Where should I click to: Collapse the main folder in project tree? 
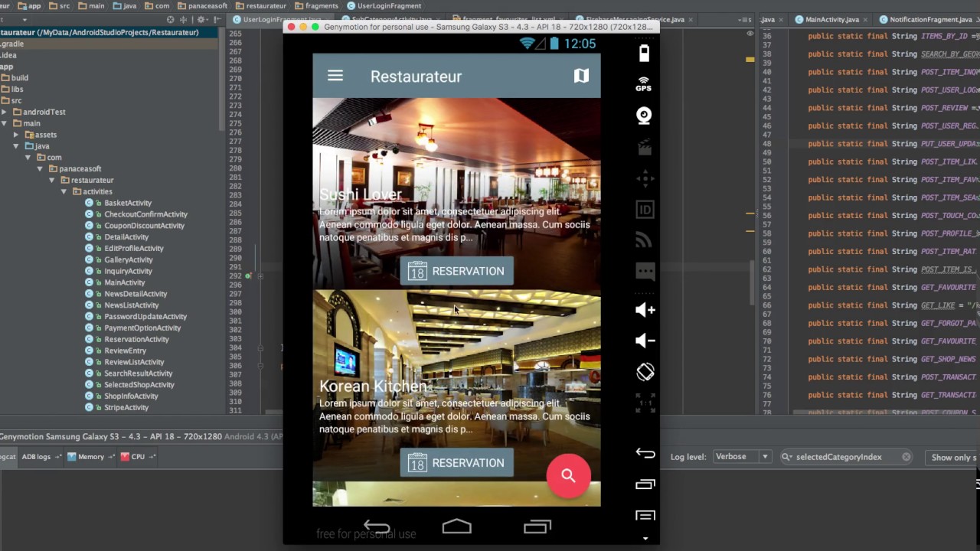click(5, 123)
